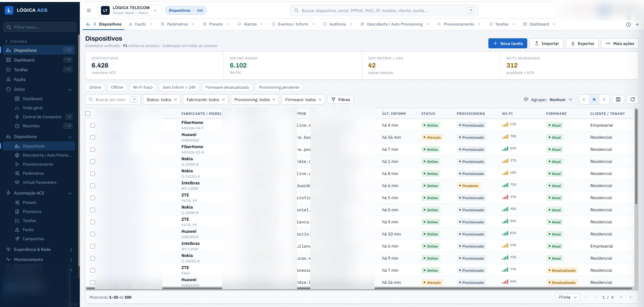Close the Alertas tab
The height and width of the screenshot is (307, 644).
(x=262, y=24)
